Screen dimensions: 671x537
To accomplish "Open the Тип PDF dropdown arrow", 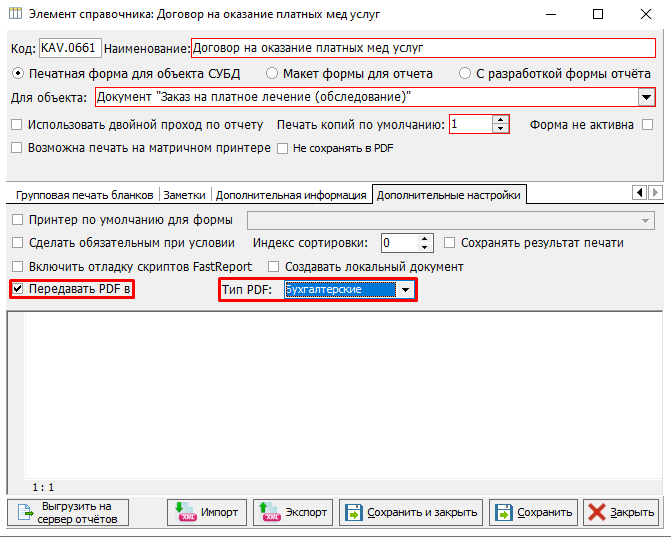I will 405,290.
